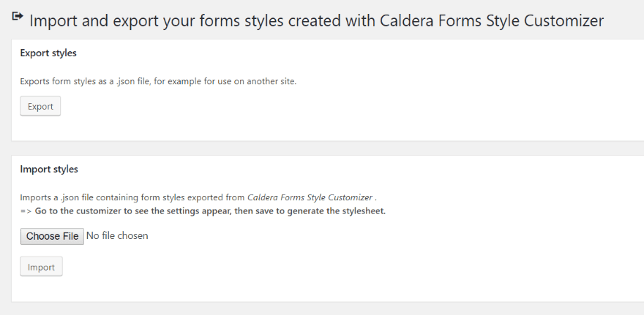Image resolution: width=644 pixels, height=315 pixels.
Task: Select the 'Import styles' section heading
Action: click(x=49, y=170)
